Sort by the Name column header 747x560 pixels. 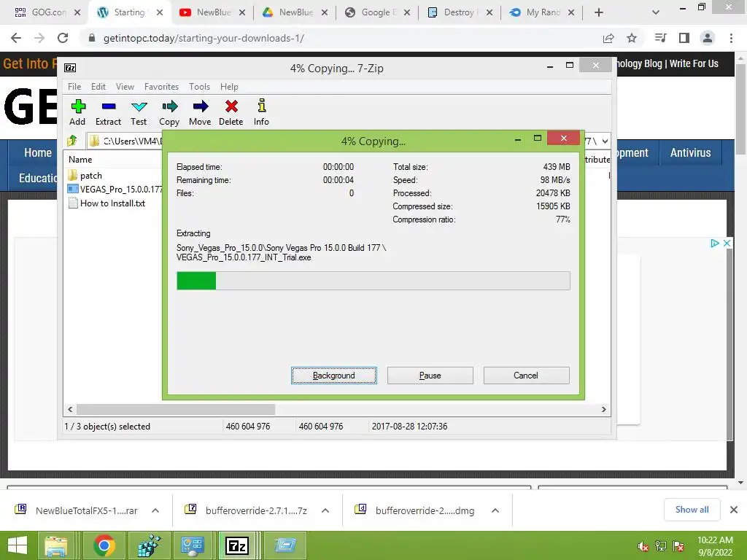tap(80, 160)
